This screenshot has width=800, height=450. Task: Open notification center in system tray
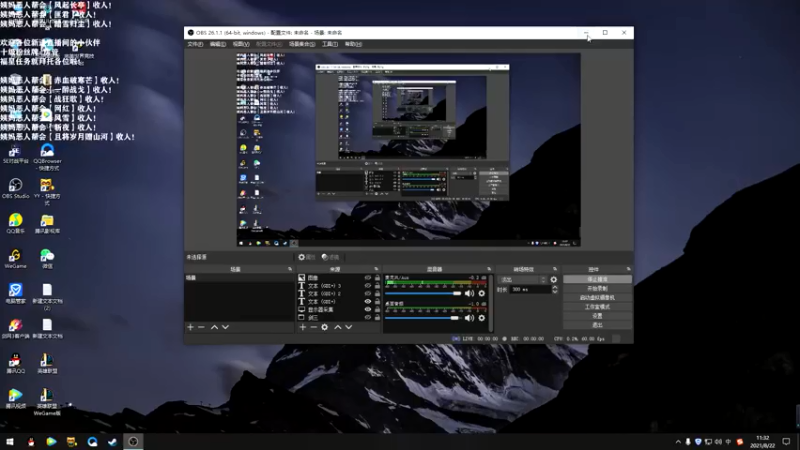pos(786,441)
